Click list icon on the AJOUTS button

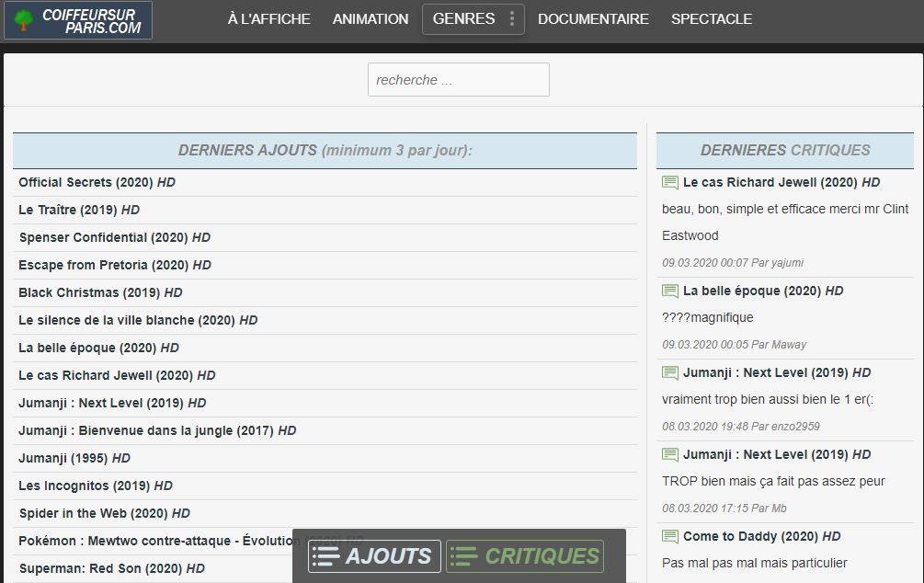coord(325,556)
